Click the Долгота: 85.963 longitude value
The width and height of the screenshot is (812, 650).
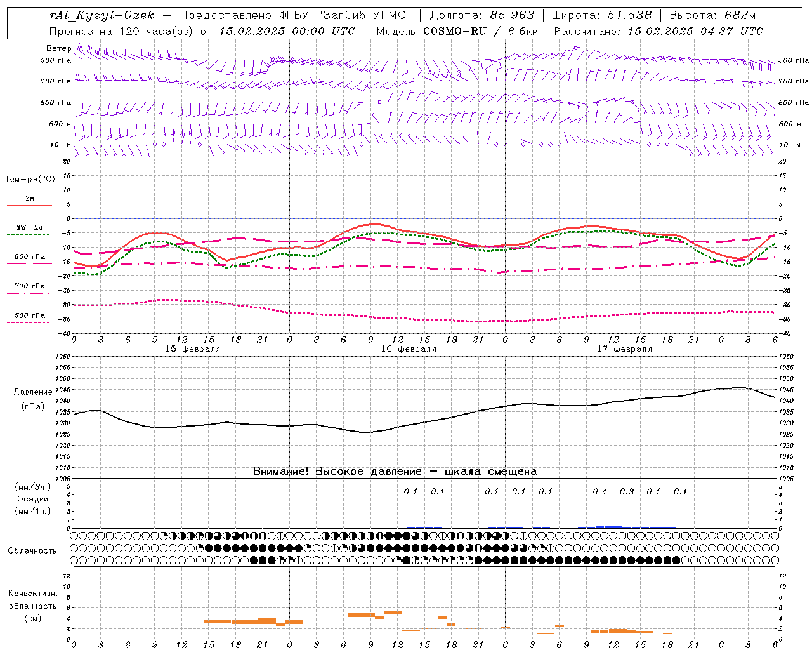tap(482, 15)
